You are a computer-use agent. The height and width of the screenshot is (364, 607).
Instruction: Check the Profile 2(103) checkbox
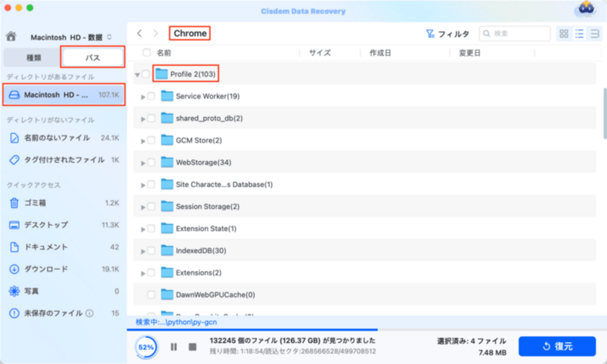(146, 74)
